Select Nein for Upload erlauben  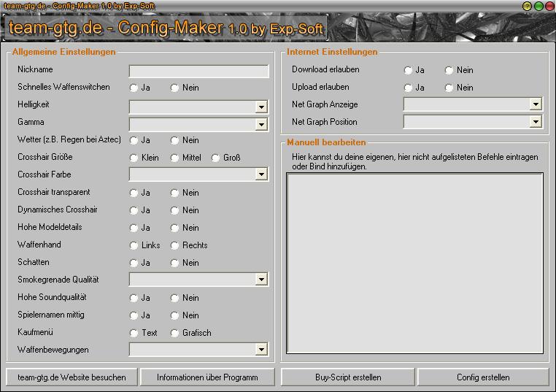click(449, 88)
